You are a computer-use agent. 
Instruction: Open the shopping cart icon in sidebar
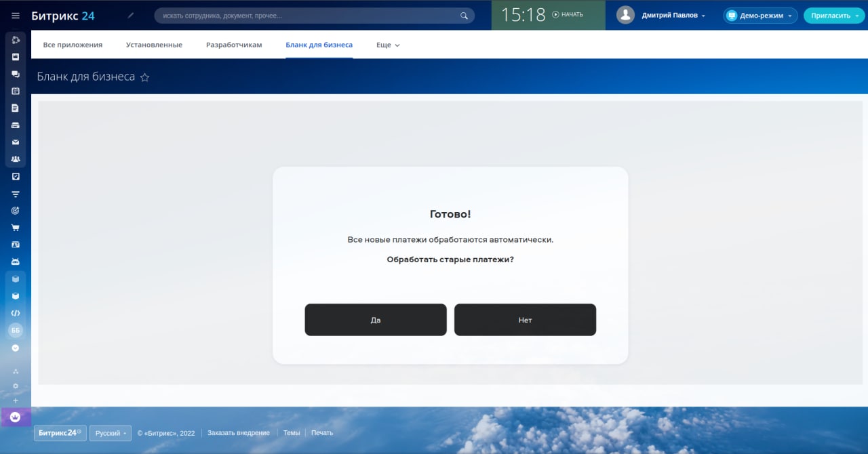16,228
